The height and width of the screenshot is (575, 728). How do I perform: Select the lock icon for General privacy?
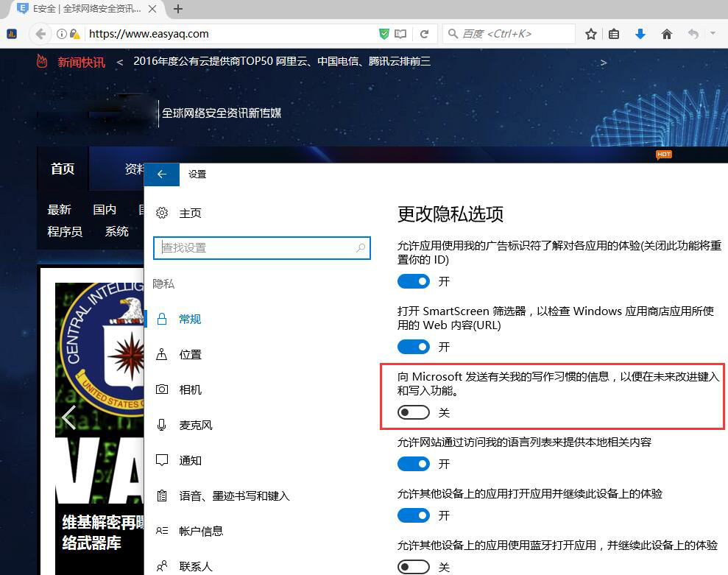pyautogui.click(x=161, y=319)
